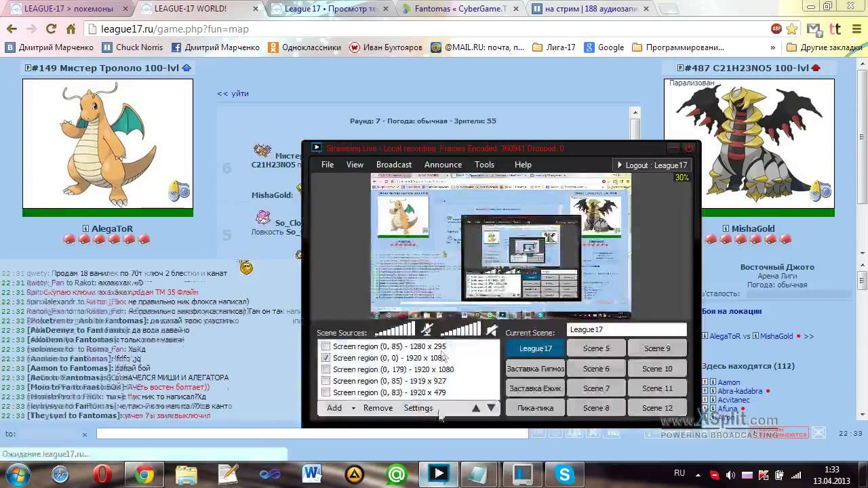
Task: Open the Лига-17 bookmarks folder
Action: click(554, 47)
